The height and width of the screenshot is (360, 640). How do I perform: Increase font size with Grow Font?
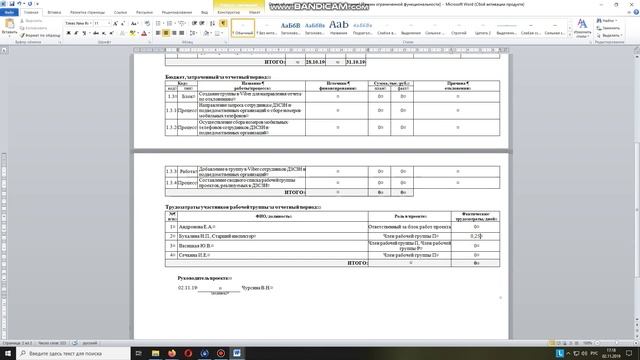116,24
